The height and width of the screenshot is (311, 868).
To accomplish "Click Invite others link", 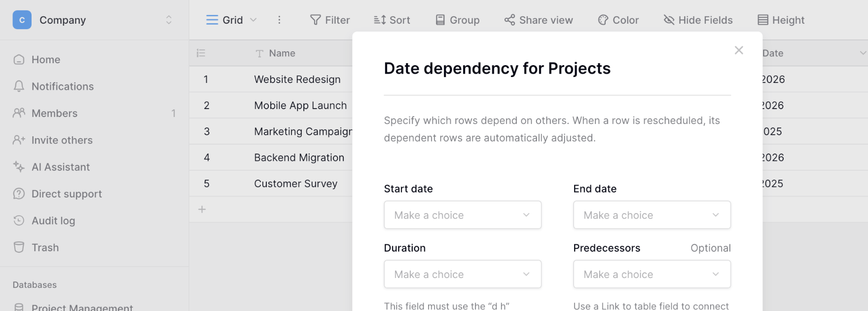I will 62,140.
